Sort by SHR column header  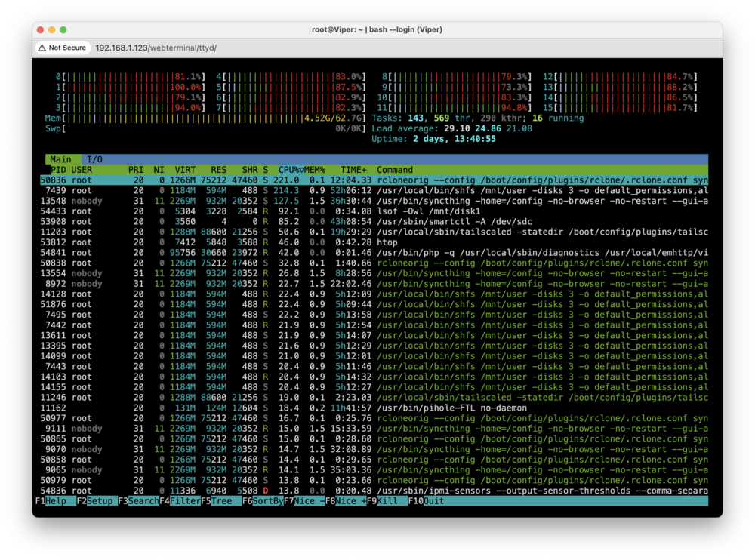pyautogui.click(x=249, y=170)
